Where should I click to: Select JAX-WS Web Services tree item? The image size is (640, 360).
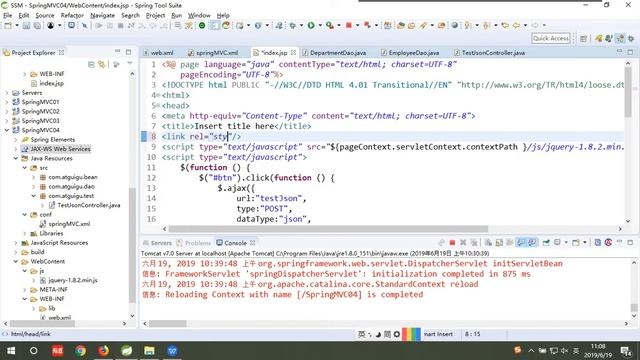tap(60, 149)
